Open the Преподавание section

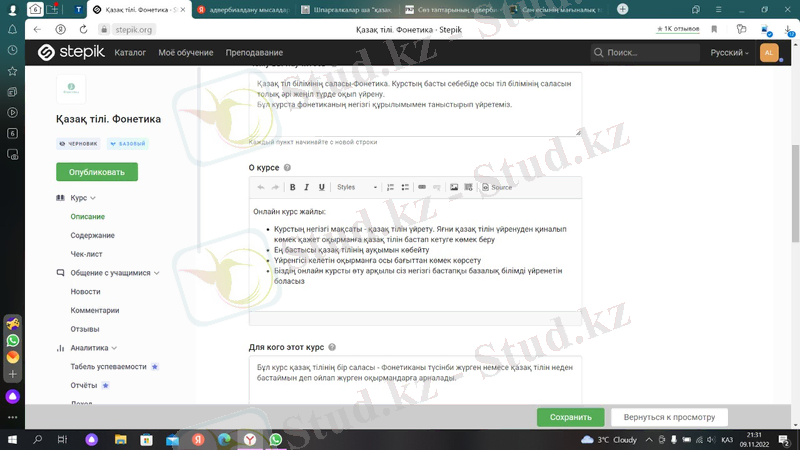point(254,53)
